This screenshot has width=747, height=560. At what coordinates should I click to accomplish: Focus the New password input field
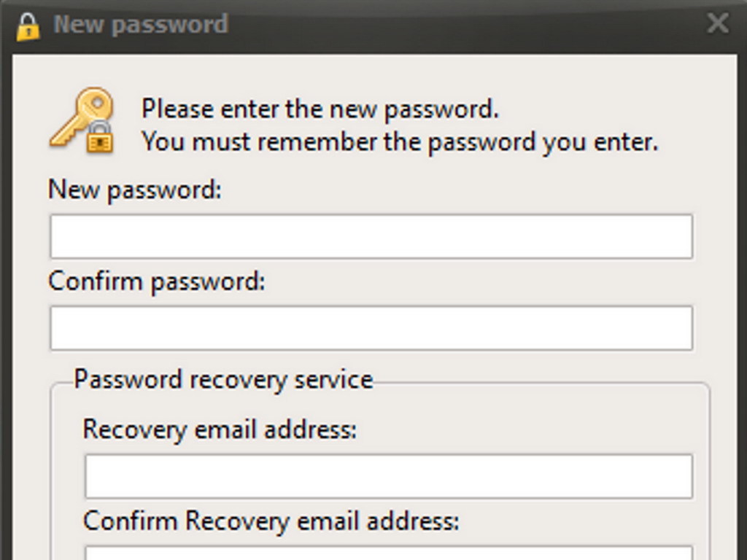[371, 236]
